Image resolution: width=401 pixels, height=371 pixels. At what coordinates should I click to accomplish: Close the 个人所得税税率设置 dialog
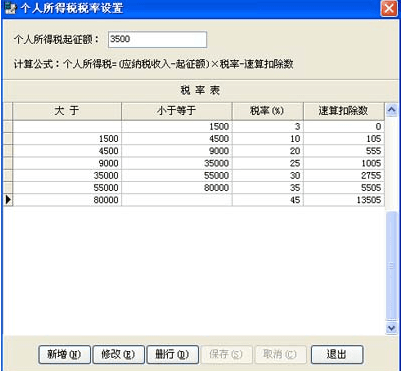coord(389,8)
